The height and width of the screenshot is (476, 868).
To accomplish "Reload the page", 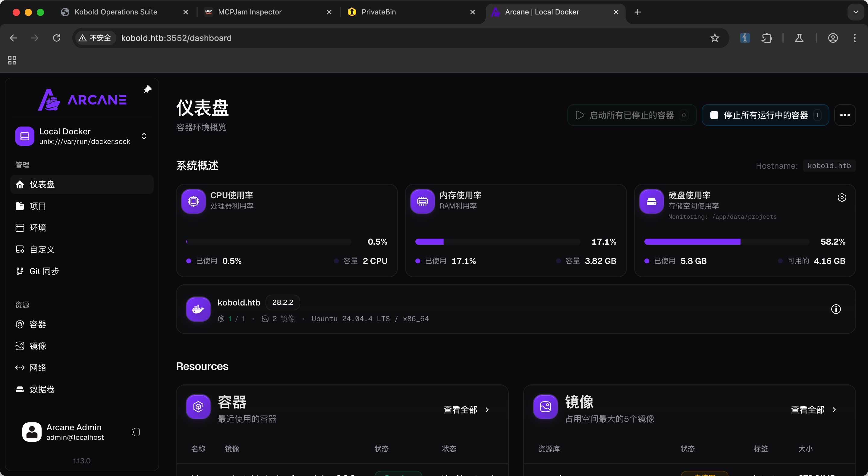I will [57, 38].
